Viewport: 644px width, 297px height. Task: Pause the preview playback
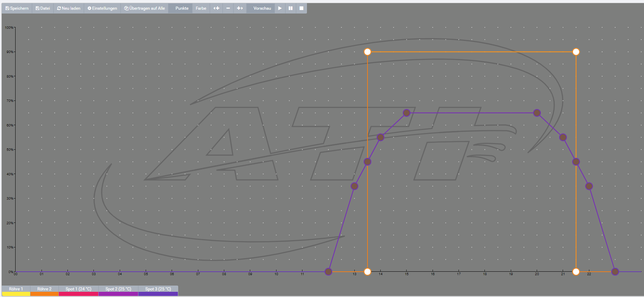pos(291,8)
